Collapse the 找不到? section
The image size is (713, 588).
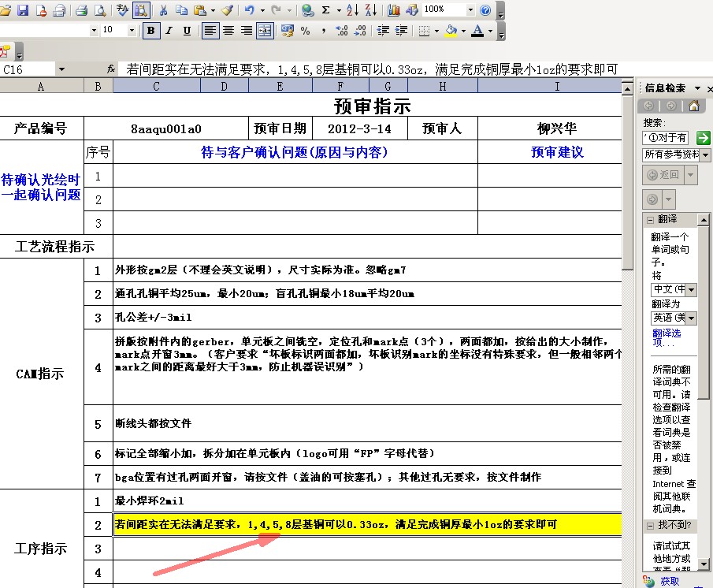tap(650, 526)
